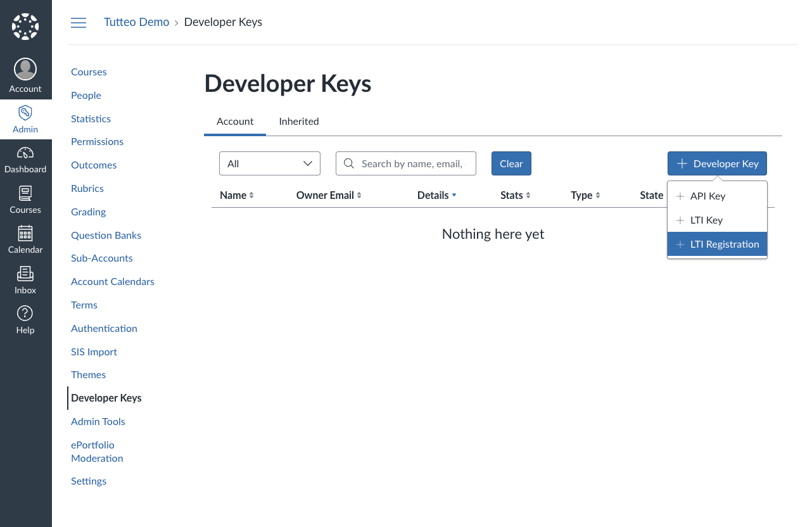Check the Inbox icon

point(25,274)
